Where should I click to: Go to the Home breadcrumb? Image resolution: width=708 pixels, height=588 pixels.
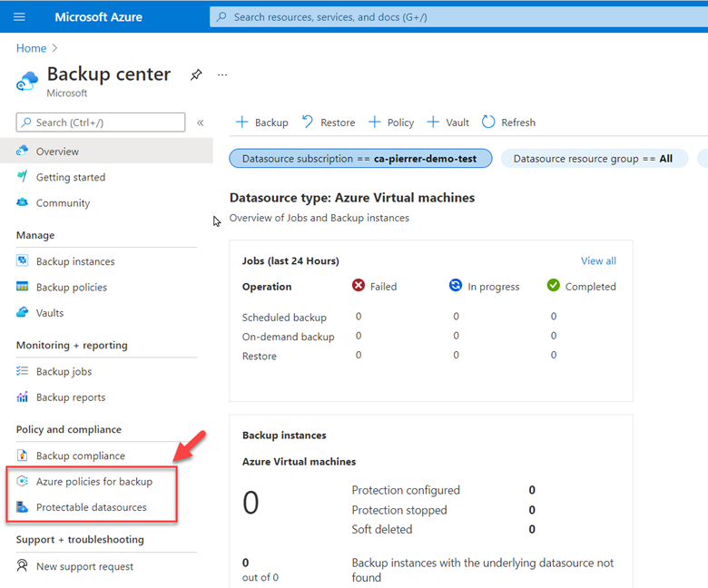pos(31,48)
